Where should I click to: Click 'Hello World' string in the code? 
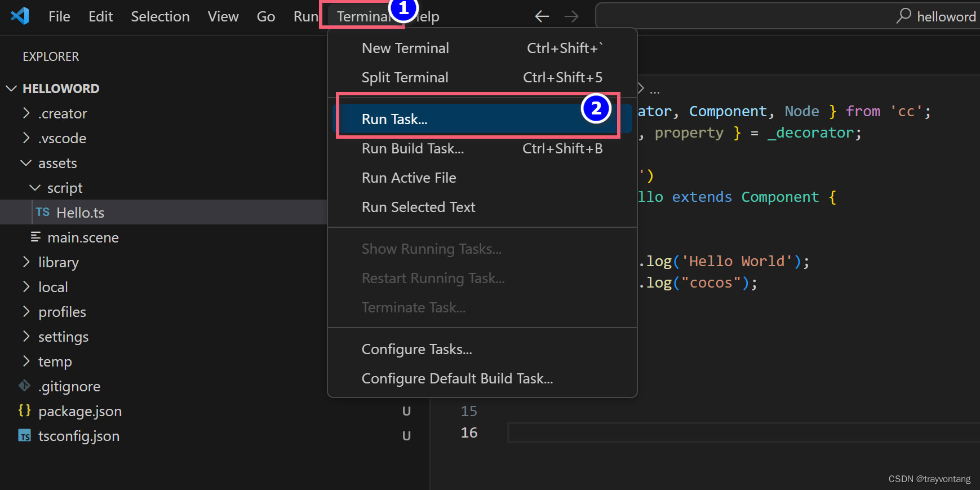coord(737,261)
